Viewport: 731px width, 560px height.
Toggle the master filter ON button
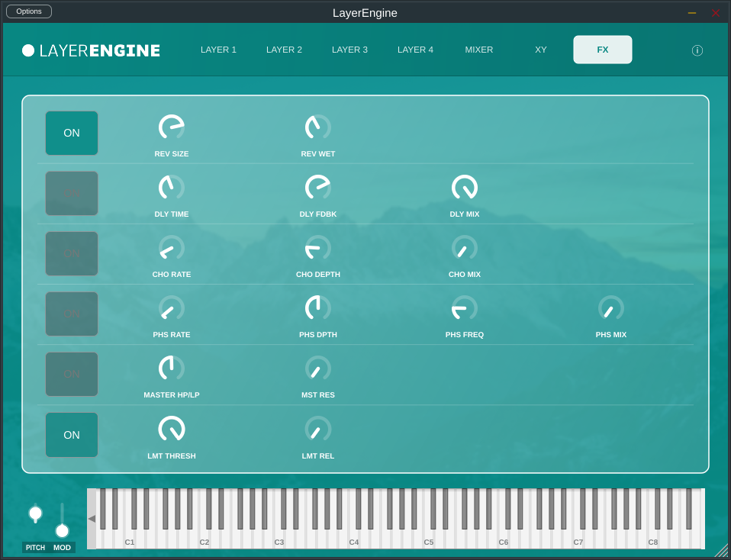point(72,374)
